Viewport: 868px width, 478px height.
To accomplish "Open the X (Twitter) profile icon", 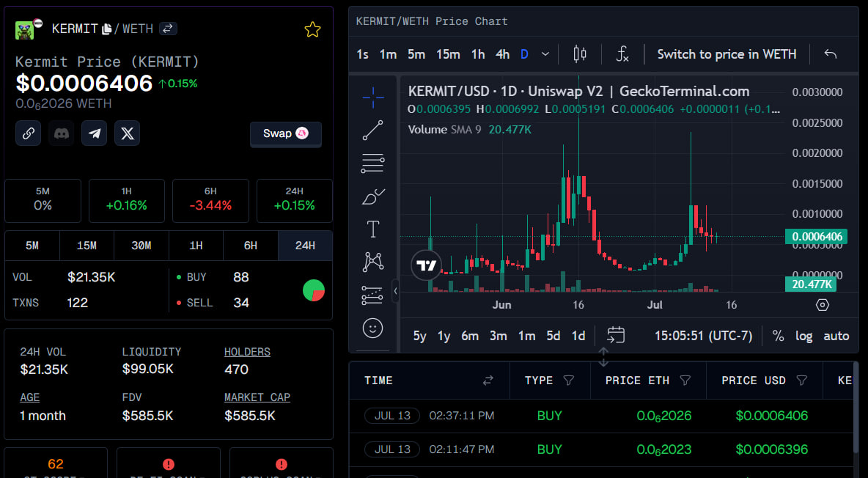I will (x=128, y=133).
